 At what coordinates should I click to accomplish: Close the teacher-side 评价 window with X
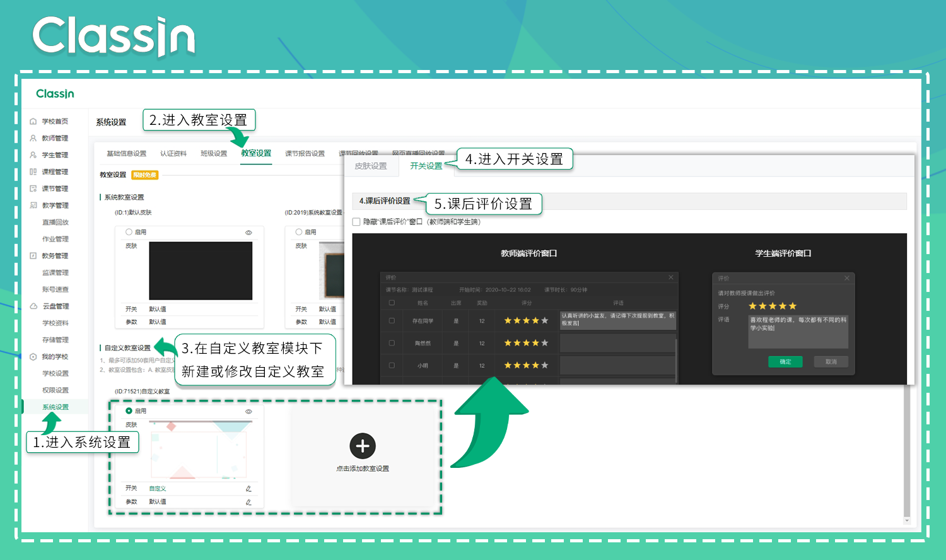click(x=671, y=277)
